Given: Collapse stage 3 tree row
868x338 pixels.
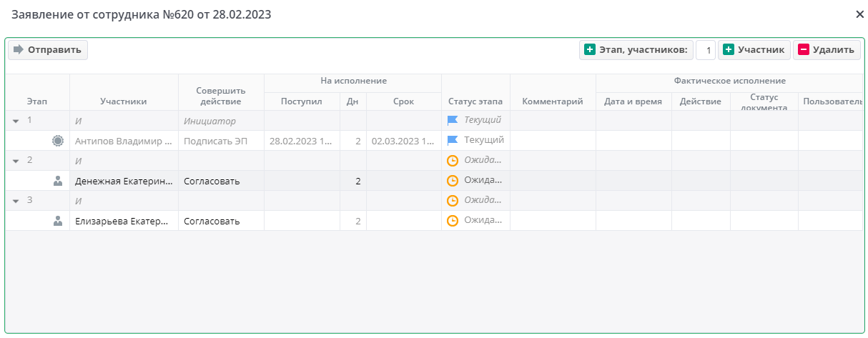Looking at the screenshot, I should tap(16, 201).
